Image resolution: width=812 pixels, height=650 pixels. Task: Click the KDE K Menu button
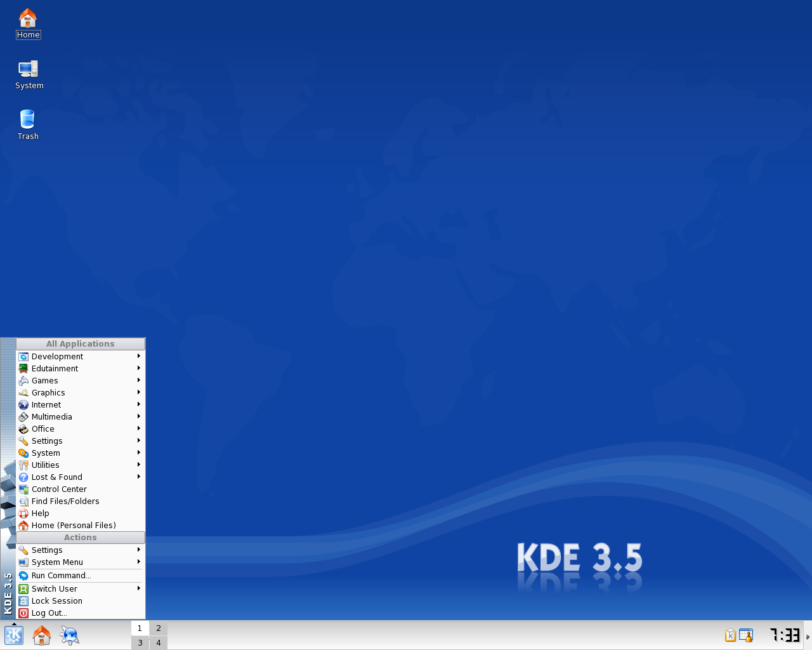click(x=14, y=635)
